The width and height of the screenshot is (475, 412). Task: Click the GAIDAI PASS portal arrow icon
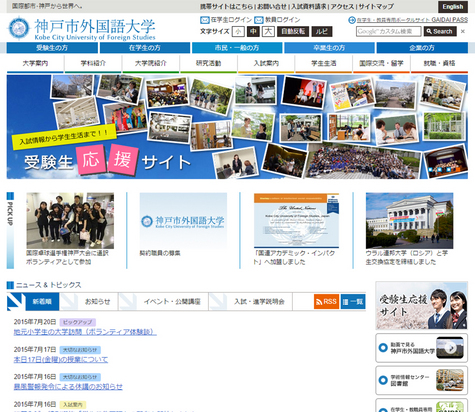pos(352,20)
